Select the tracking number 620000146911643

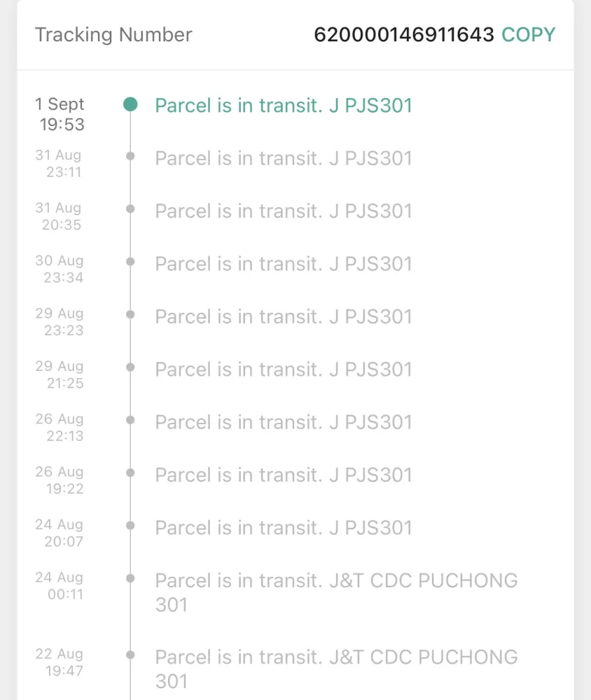[x=404, y=34]
